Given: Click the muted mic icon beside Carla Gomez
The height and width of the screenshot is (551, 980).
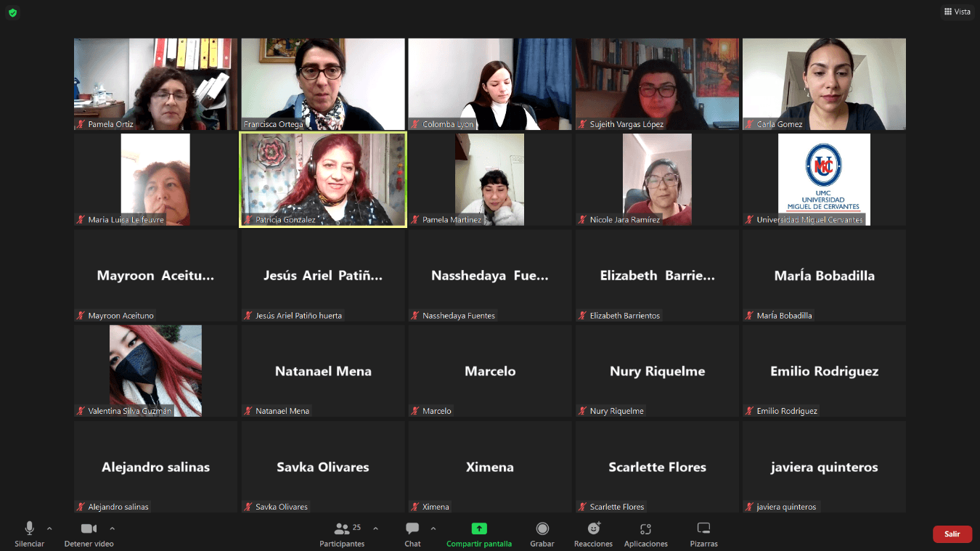Looking at the screenshot, I should 750,124.
